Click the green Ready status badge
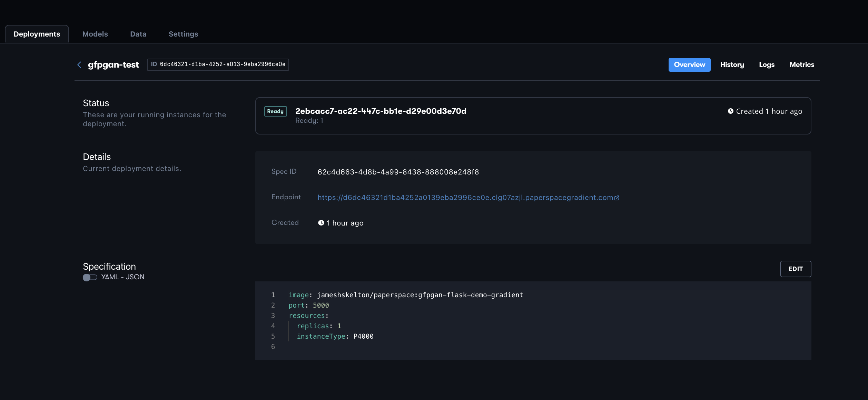 (275, 111)
